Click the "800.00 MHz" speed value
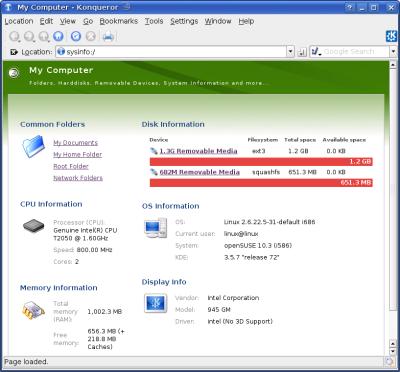This screenshot has width=400, height=372. (94, 250)
